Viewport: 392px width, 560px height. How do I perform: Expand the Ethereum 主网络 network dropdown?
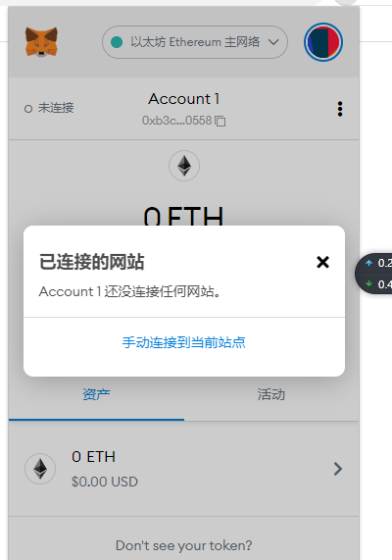tap(195, 42)
